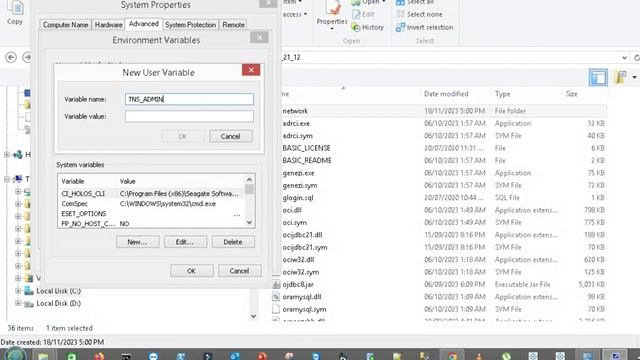Select the ESET_OPTIONS system variable row
The height and width of the screenshot is (360, 640).
click(x=152, y=213)
